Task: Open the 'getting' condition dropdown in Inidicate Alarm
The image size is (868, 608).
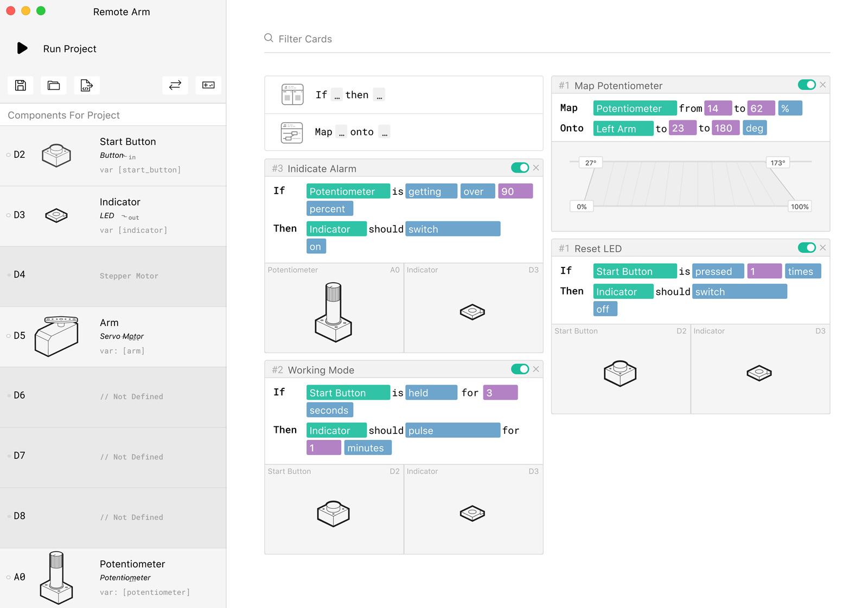Action: click(x=431, y=191)
